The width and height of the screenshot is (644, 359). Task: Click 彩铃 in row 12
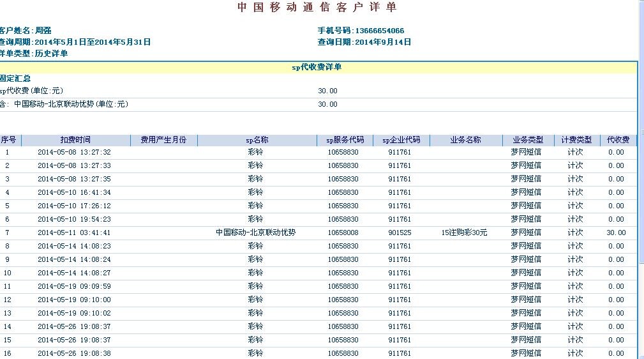[255, 300]
